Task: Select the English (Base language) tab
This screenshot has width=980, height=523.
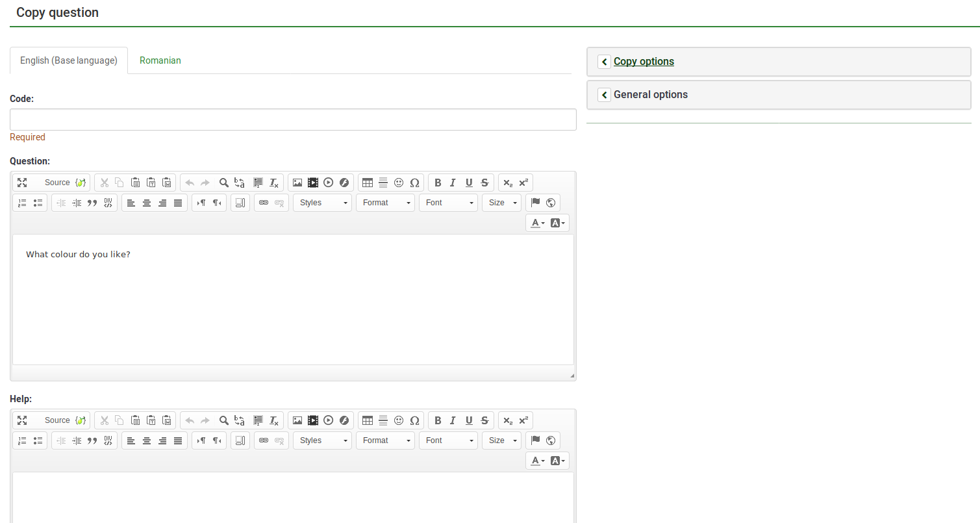Action: [69, 60]
